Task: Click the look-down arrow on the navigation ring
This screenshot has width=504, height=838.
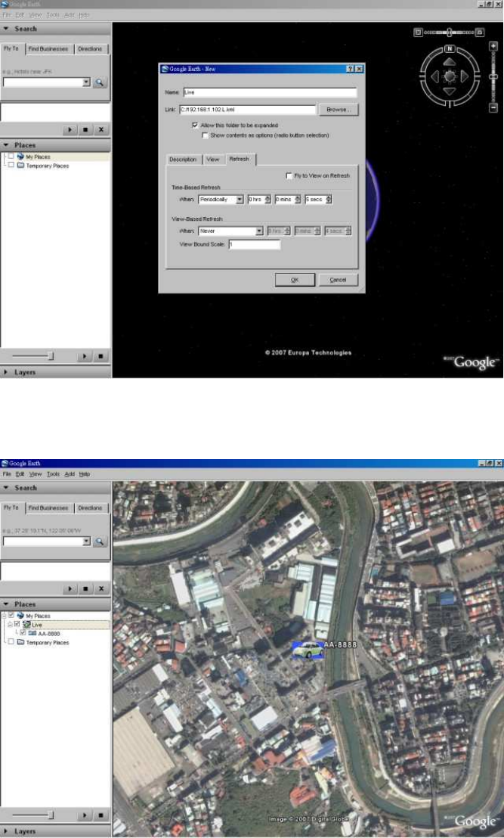Action: coord(450,92)
